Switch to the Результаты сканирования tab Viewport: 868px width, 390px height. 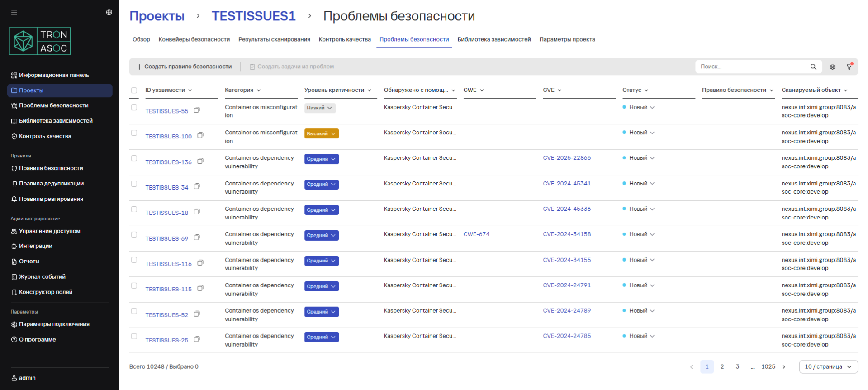274,40
